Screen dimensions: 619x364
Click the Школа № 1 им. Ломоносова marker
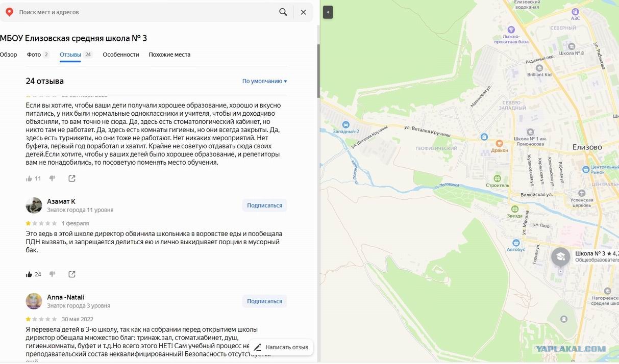[x=531, y=132]
